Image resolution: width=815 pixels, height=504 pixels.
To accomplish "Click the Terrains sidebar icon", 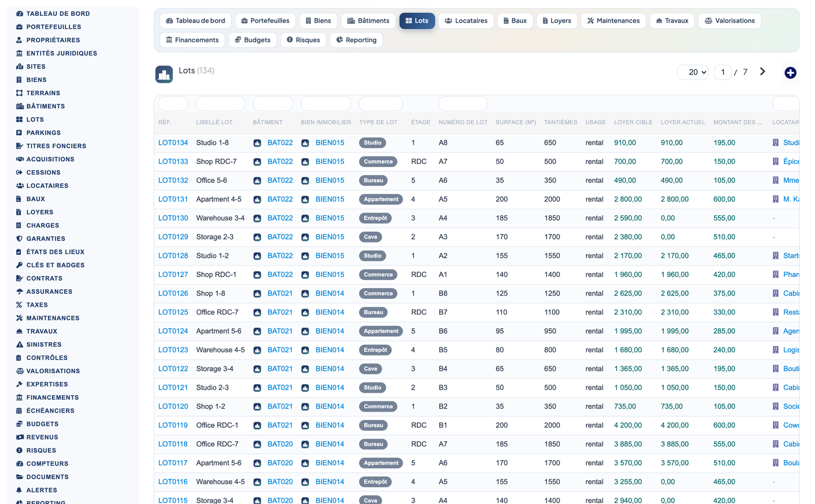I will (x=20, y=93).
